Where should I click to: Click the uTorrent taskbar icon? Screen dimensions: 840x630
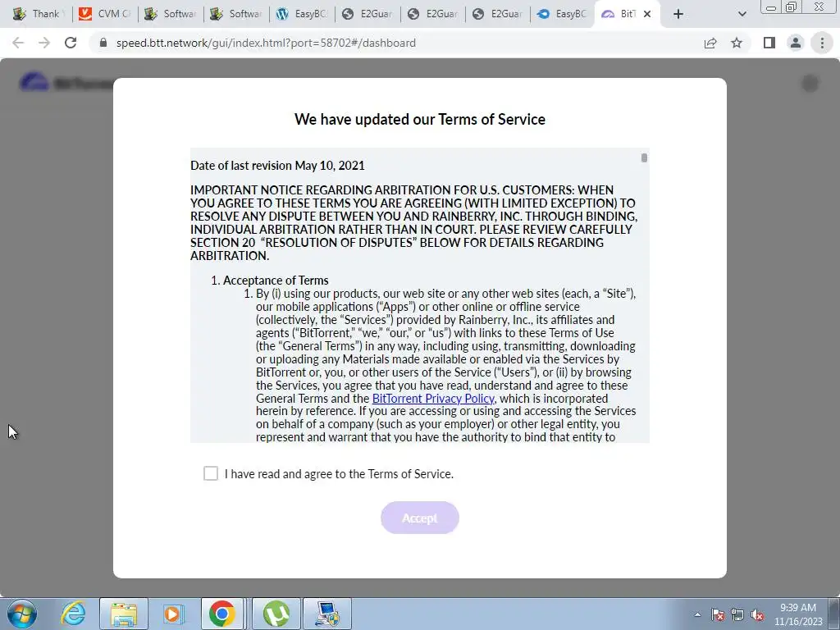pos(276,614)
